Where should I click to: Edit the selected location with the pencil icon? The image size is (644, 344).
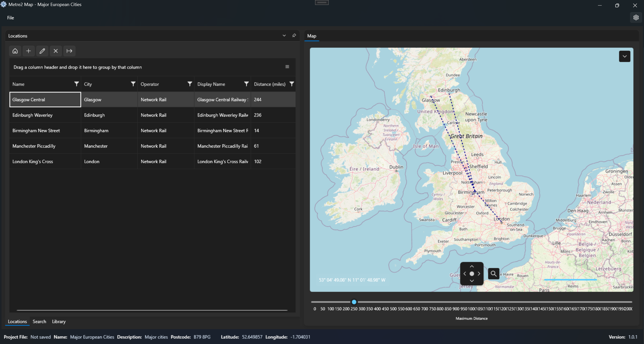42,51
